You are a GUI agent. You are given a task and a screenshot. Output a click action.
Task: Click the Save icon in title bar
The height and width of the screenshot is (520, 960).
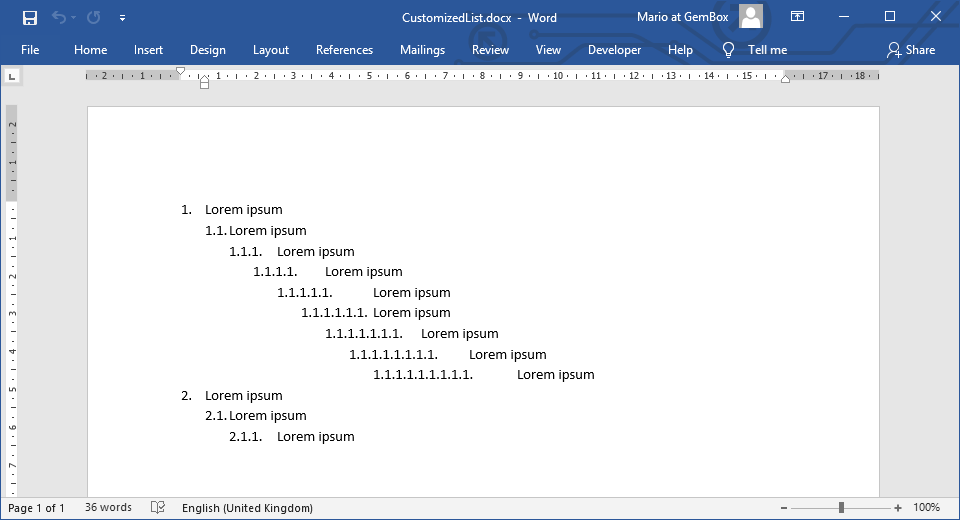[30, 17]
